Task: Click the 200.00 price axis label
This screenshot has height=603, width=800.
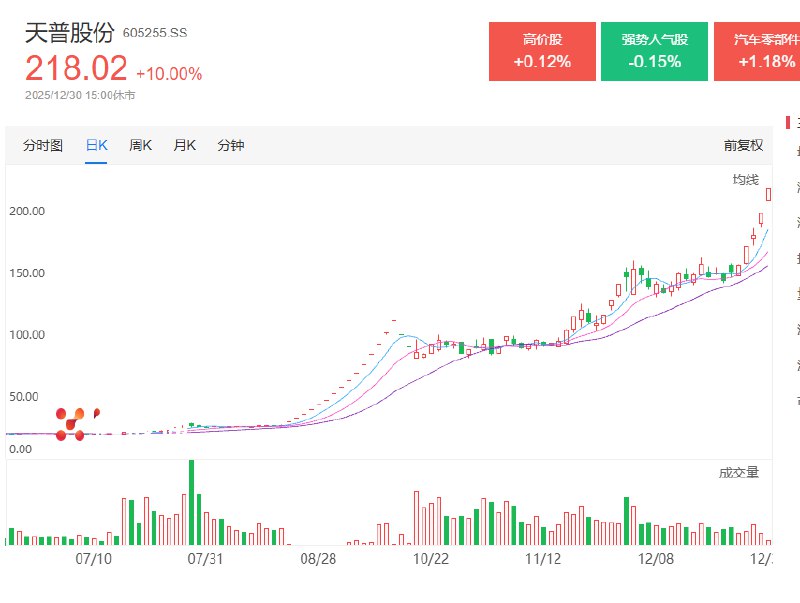Action: click(27, 211)
